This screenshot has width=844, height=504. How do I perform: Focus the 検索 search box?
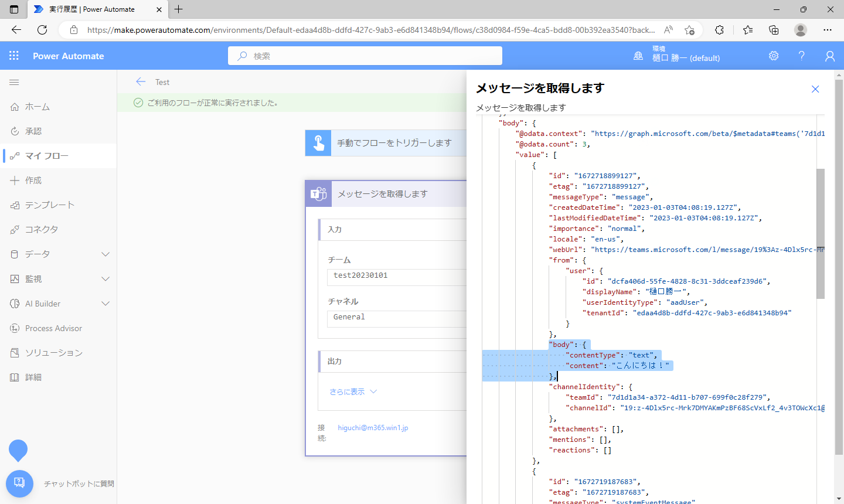click(365, 56)
